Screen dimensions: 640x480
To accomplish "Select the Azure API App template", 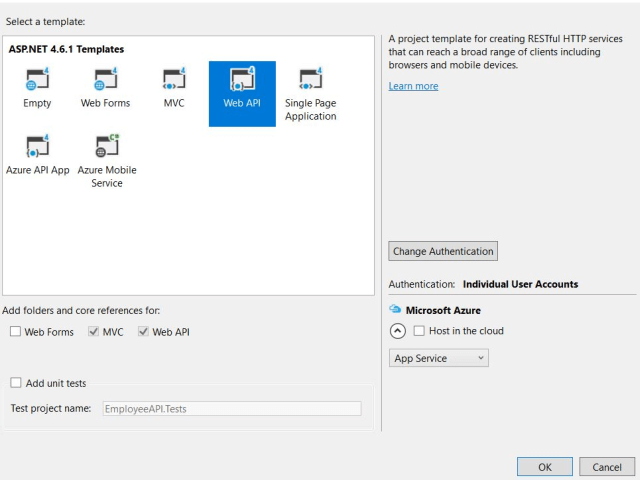I will [38, 147].
